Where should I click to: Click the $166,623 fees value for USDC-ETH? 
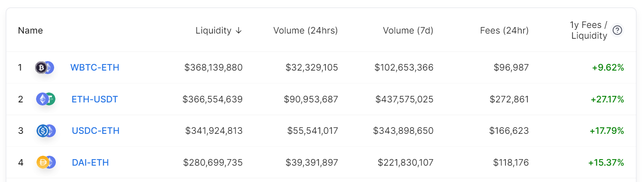(x=509, y=131)
